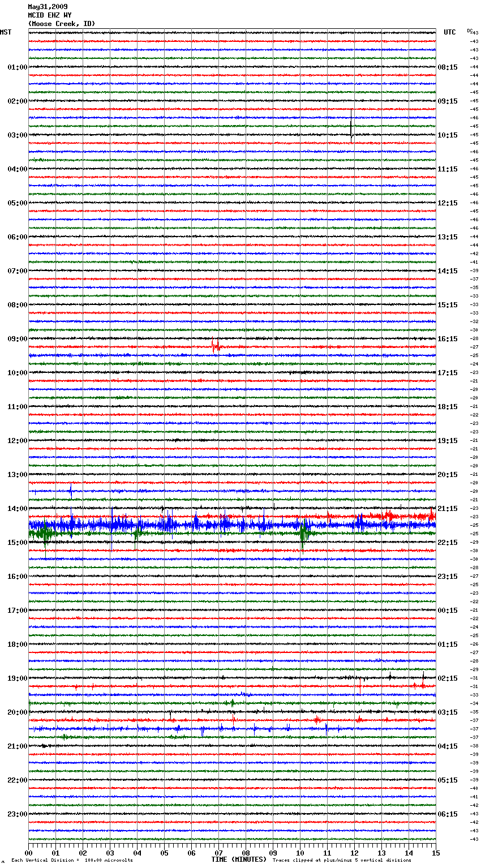Click minute 10 on the bottom axis

[x=300, y=853]
